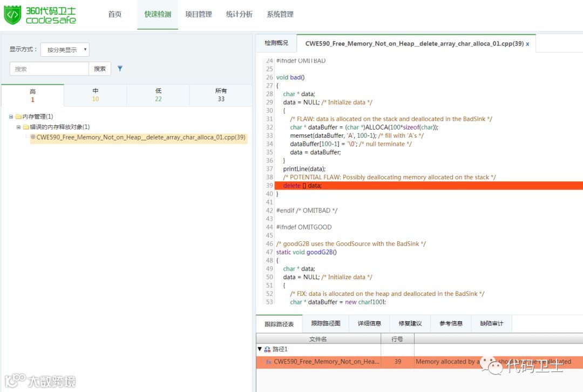Open the 修复建议 tab
This screenshot has width=583, height=392.
click(x=410, y=323)
